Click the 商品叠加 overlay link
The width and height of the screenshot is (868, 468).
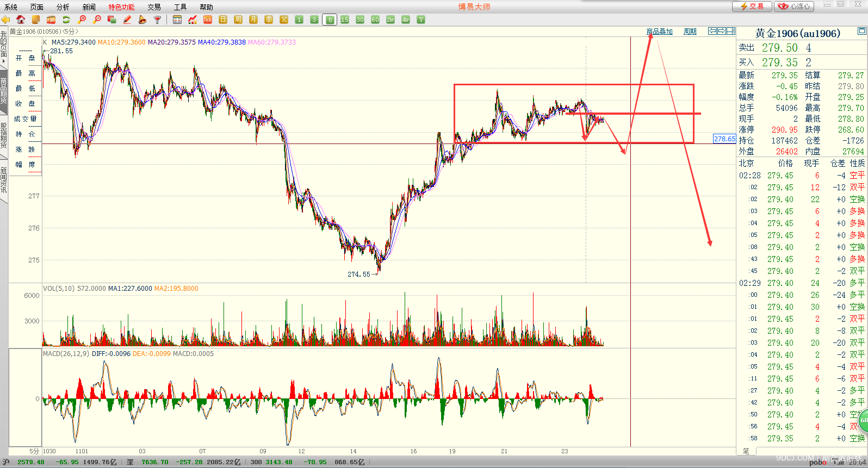(660, 32)
